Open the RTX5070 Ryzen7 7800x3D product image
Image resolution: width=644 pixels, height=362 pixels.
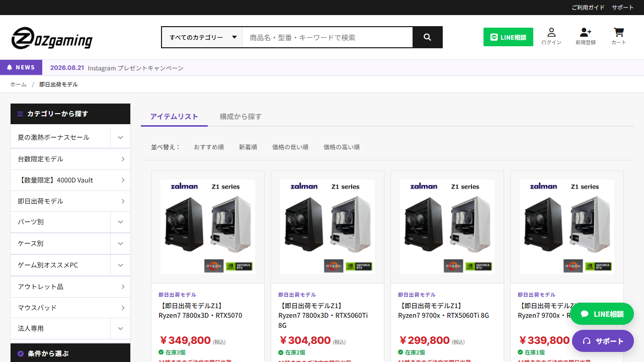point(208,227)
